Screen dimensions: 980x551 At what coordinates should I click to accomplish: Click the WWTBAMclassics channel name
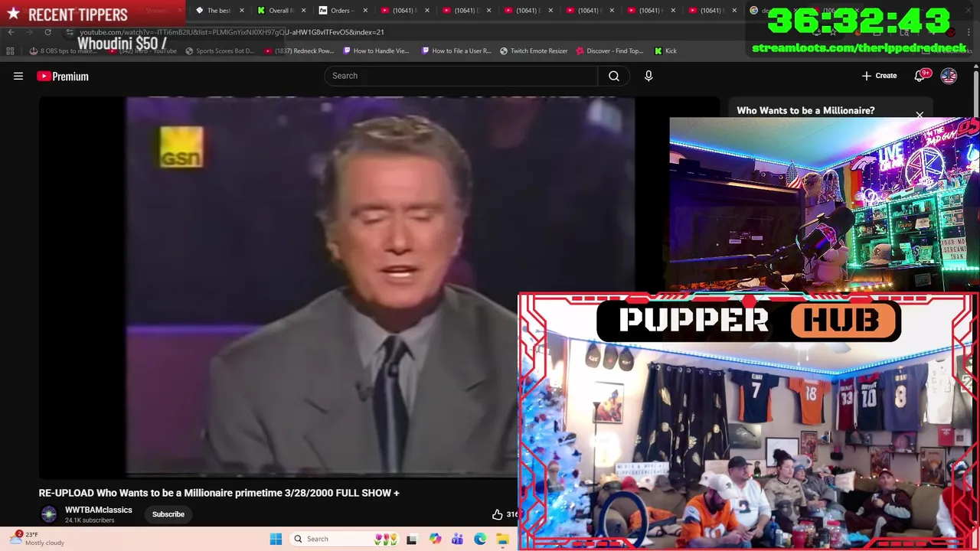coord(99,510)
